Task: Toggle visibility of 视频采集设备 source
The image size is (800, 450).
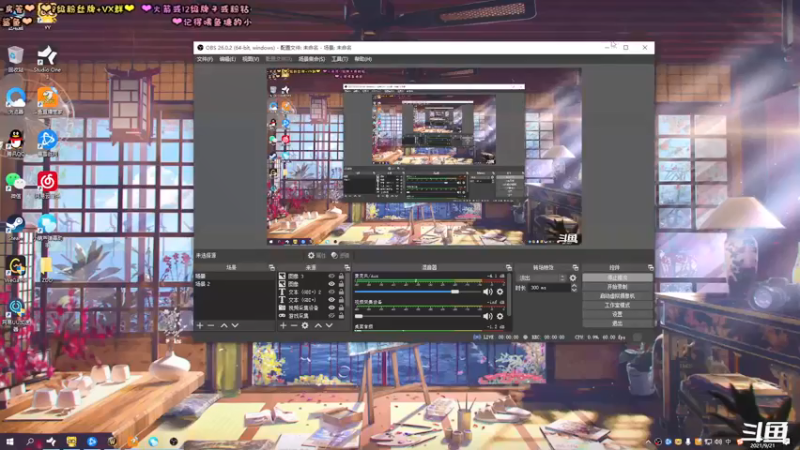Action: click(x=332, y=308)
